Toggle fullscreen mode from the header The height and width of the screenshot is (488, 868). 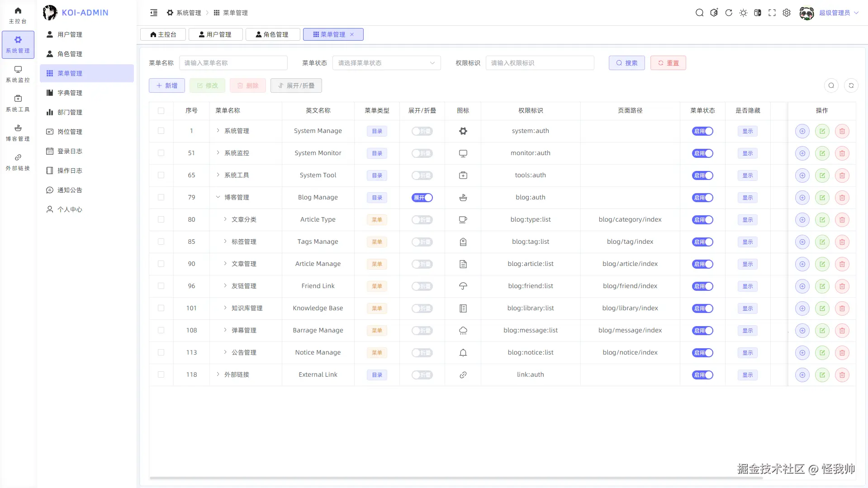(x=772, y=13)
